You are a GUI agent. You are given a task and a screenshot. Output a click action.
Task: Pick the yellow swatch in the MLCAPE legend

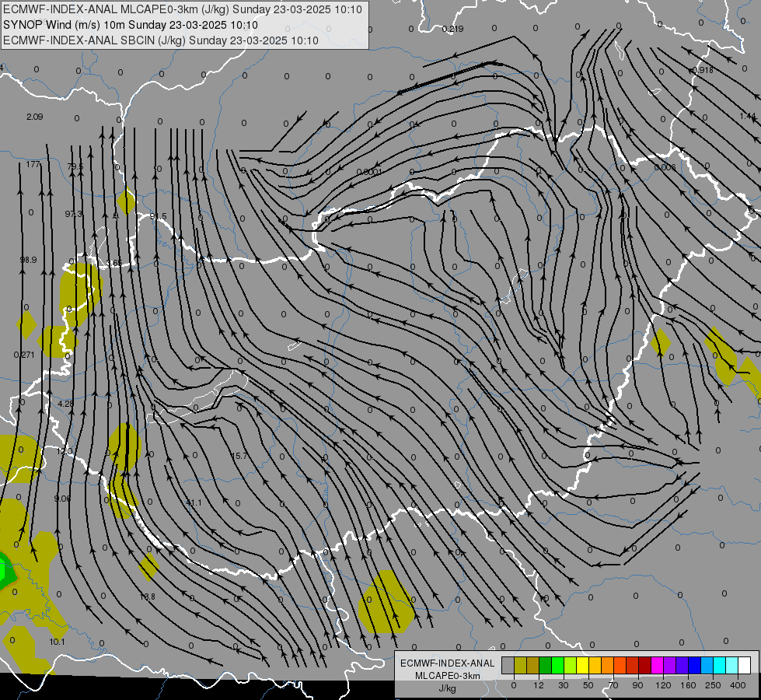click(582, 665)
